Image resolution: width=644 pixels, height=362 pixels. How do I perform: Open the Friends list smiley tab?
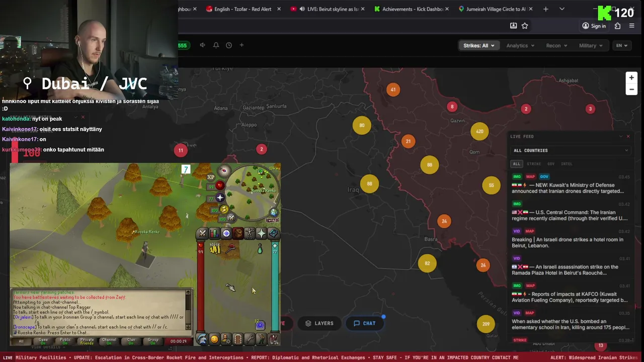(214, 339)
